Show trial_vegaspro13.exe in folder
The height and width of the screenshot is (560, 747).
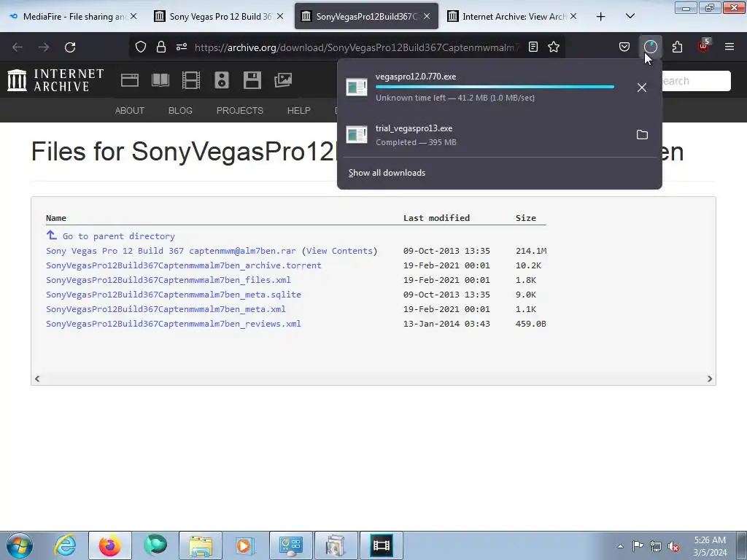[x=642, y=135]
